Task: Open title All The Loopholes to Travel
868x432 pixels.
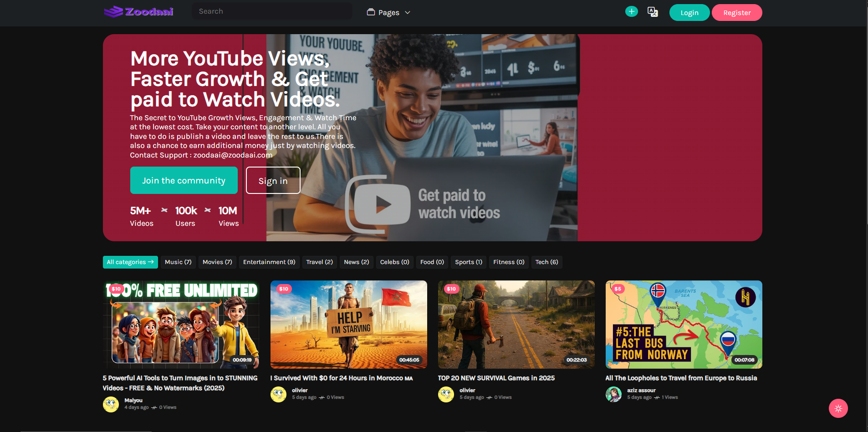Action: (x=681, y=378)
